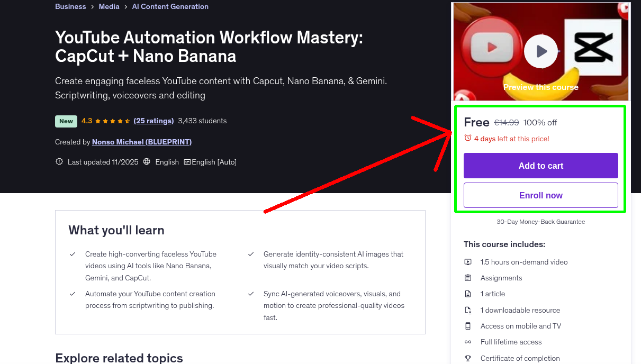Click the Full lifetime access infinity icon
641x364 pixels.
click(x=468, y=342)
